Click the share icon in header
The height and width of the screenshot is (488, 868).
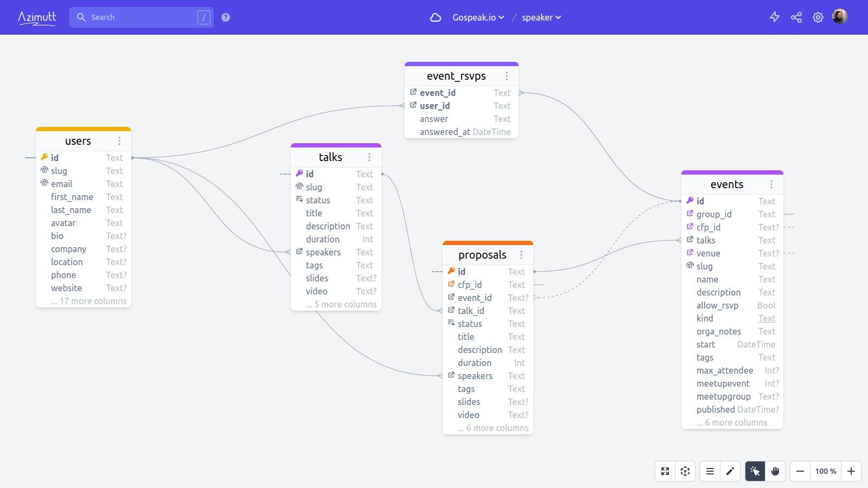pyautogui.click(x=796, y=17)
